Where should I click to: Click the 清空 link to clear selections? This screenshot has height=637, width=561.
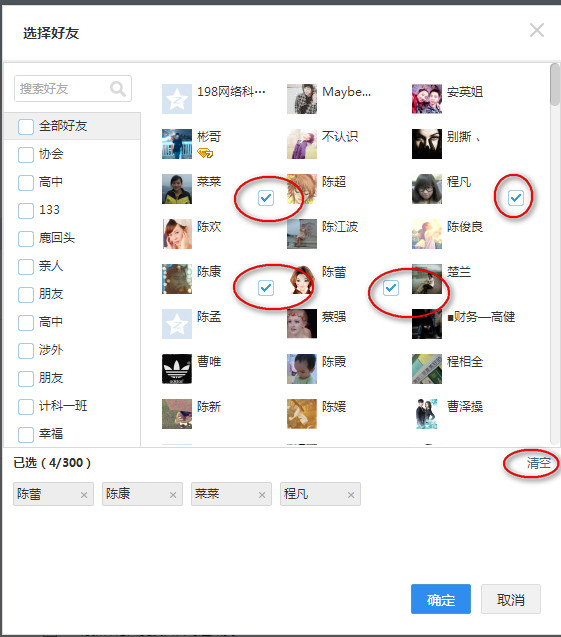pyautogui.click(x=539, y=463)
